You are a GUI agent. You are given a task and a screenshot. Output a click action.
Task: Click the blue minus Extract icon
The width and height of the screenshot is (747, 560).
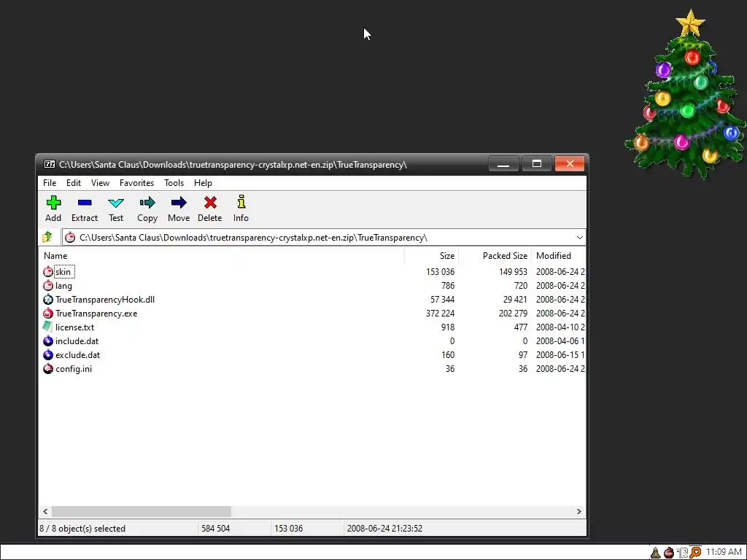click(x=85, y=203)
